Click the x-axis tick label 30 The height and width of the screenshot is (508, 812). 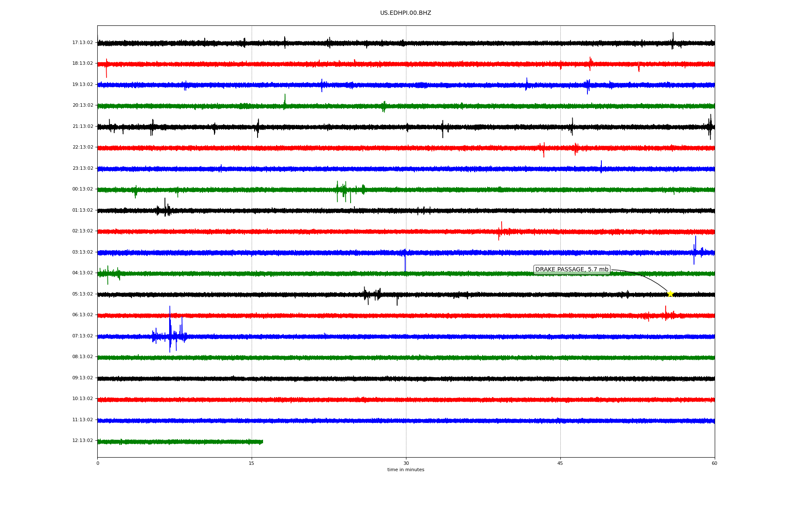[x=406, y=464]
